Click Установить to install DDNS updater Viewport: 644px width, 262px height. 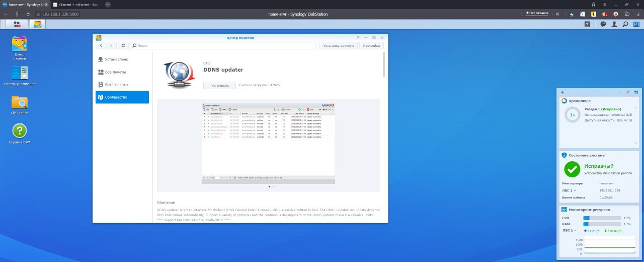pos(219,85)
